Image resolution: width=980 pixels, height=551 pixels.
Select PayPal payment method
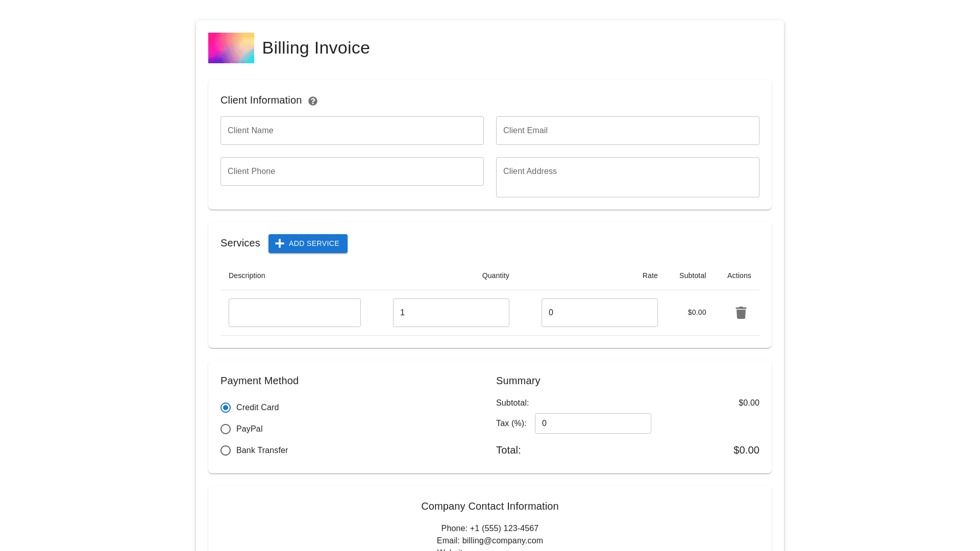click(226, 429)
